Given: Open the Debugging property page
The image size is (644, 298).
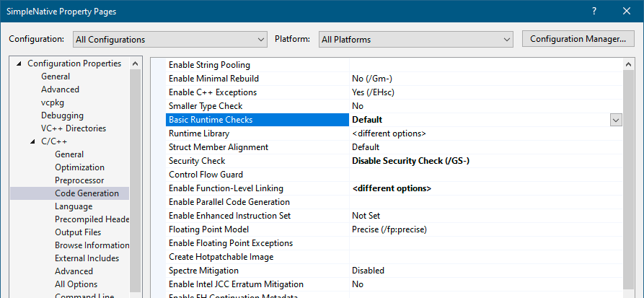Looking at the screenshot, I should click(62, 115).
